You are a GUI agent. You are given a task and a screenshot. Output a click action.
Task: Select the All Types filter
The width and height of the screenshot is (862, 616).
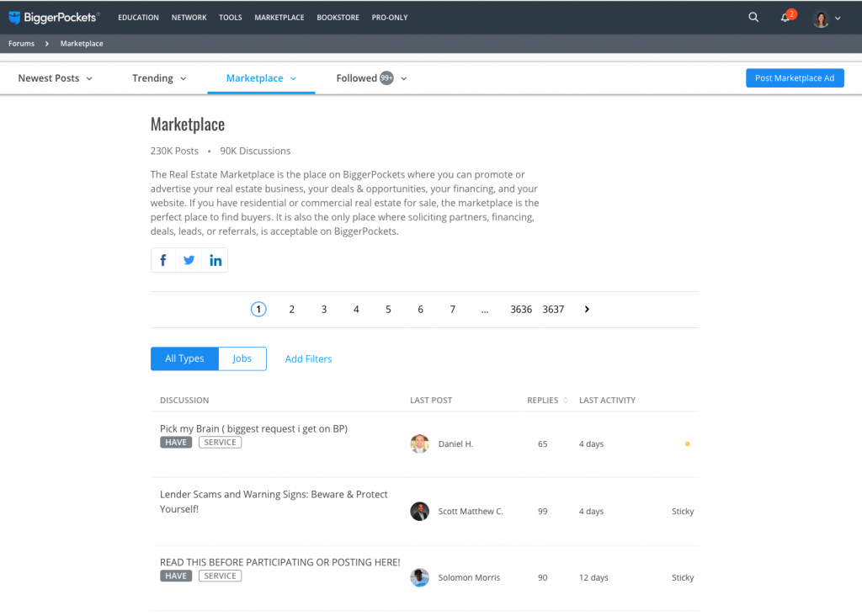click(184, 358)
